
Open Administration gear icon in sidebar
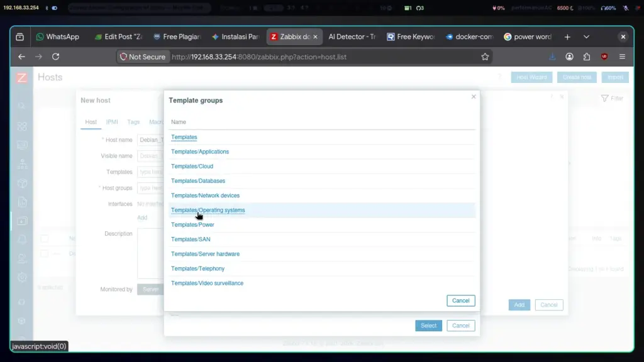tap(22, 277)
